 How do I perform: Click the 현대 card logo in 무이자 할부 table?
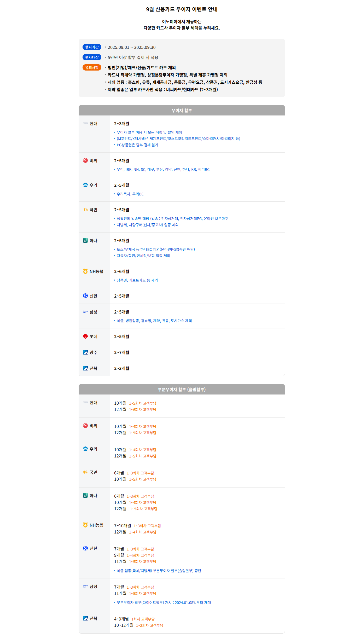pyautogui.click(x=85, y=124)
